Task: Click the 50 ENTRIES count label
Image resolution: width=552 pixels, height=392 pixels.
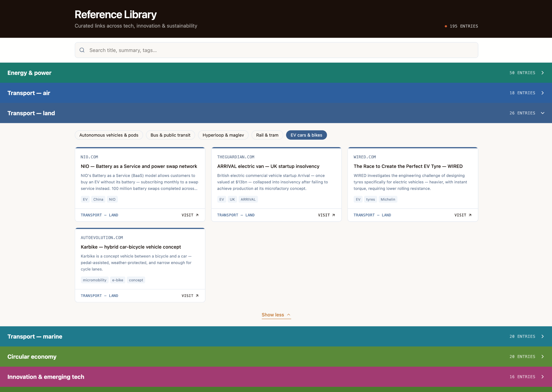Action: coord(522,73)
